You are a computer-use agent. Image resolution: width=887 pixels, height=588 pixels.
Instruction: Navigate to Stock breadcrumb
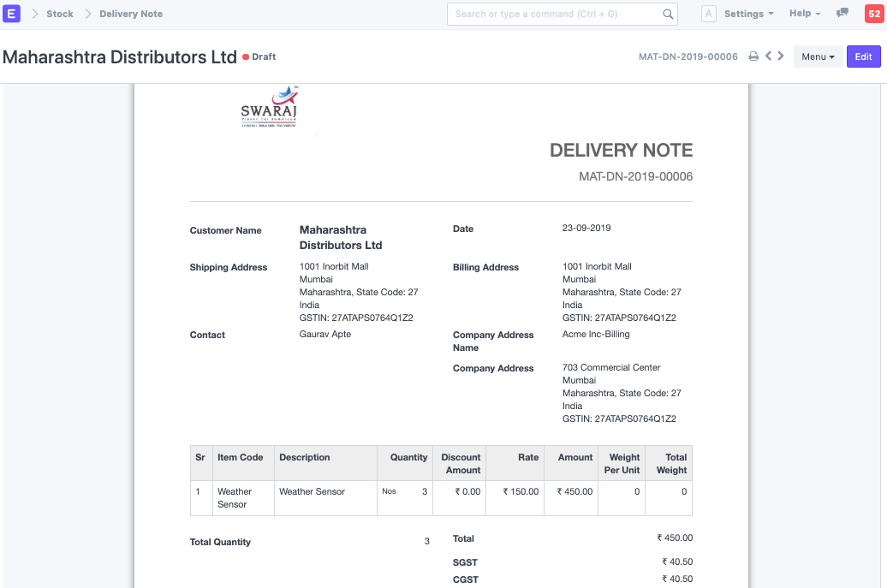60,14
